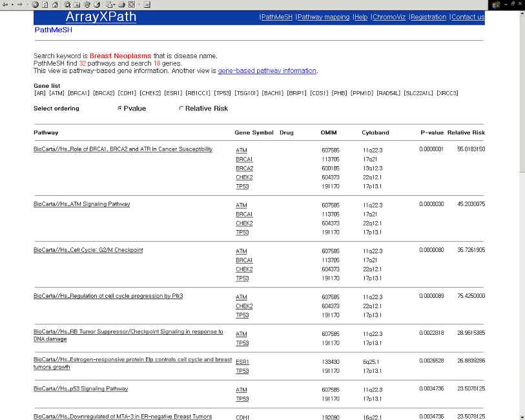Click OMIM value 600185
This screenshot has width=525, height=420.
pyautogui.click(x=331, y=169)
